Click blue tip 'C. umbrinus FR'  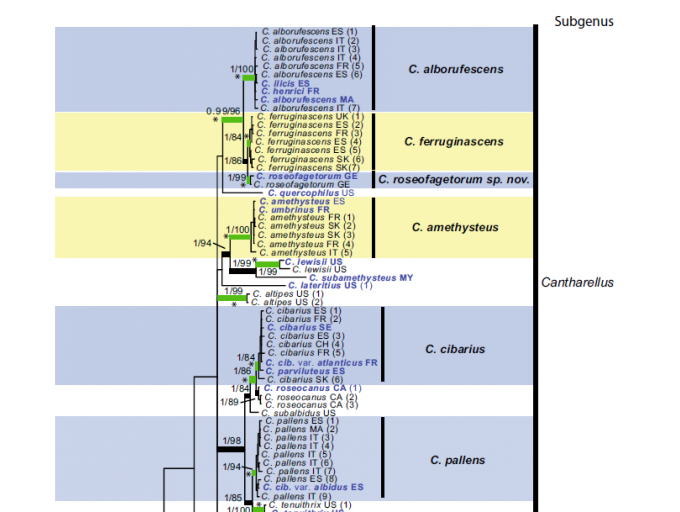294,210
